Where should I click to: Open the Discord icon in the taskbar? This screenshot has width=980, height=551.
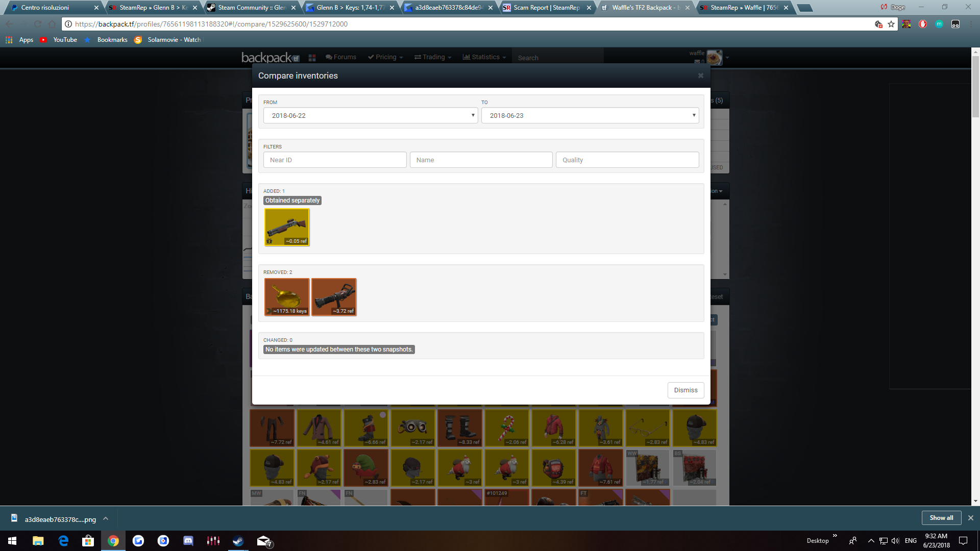click(188, 541)
